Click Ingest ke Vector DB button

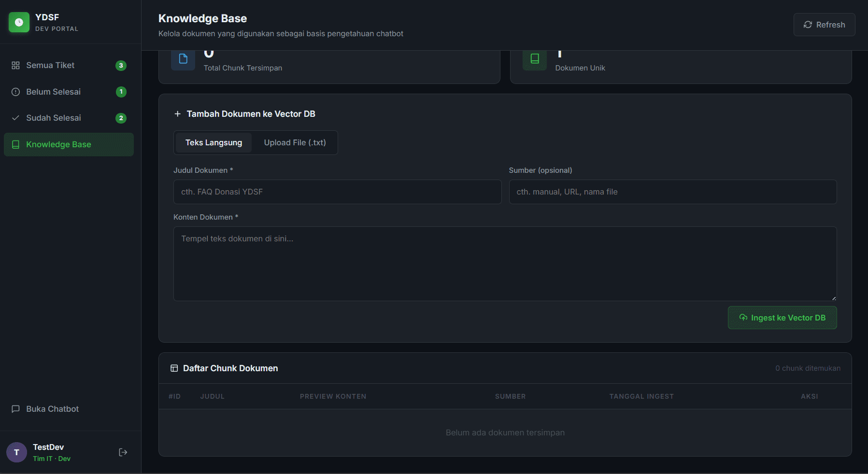point(782,318)
